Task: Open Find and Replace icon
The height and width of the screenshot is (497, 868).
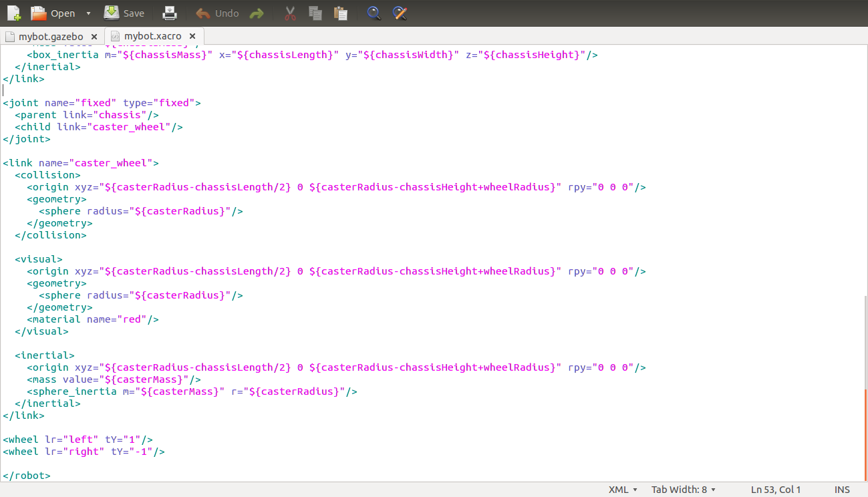Action: [x=400, y=13]
